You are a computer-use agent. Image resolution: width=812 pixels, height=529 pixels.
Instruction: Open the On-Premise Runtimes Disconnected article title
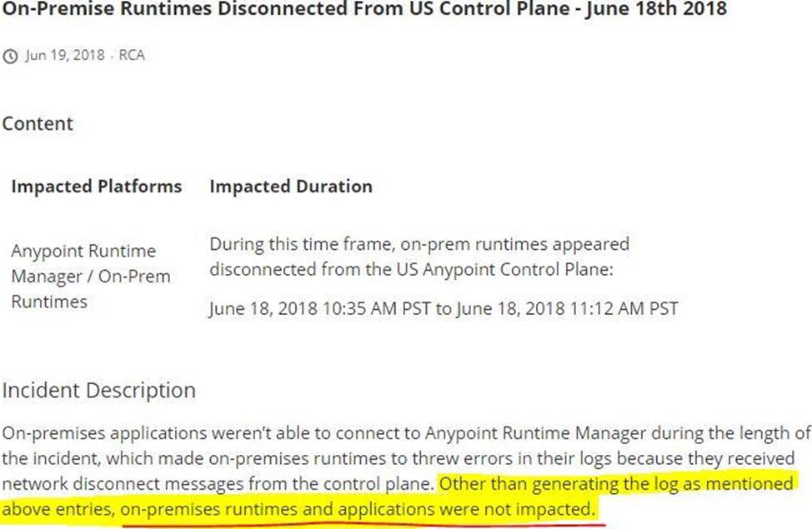pyautogui.click(x=250, y=10)
